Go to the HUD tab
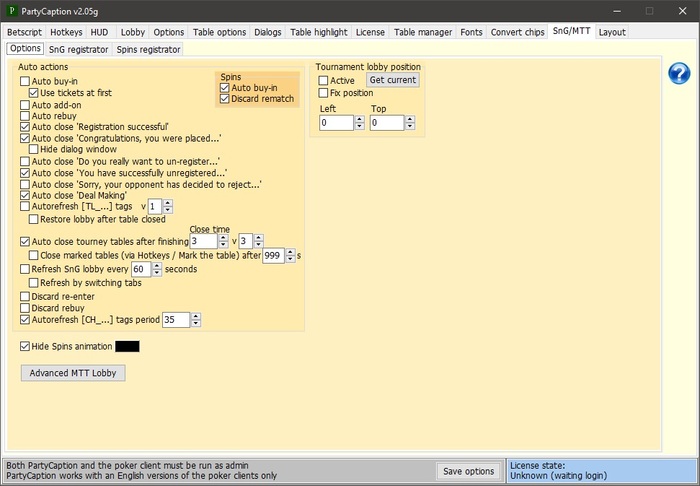This screenshot has height=486, width=700. 100,32
